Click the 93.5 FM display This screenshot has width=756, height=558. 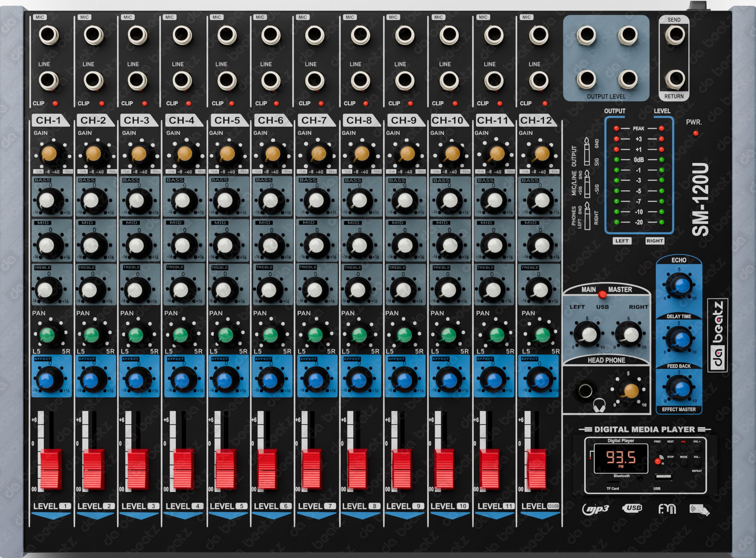pyautogui.click(x=621, y=459)
